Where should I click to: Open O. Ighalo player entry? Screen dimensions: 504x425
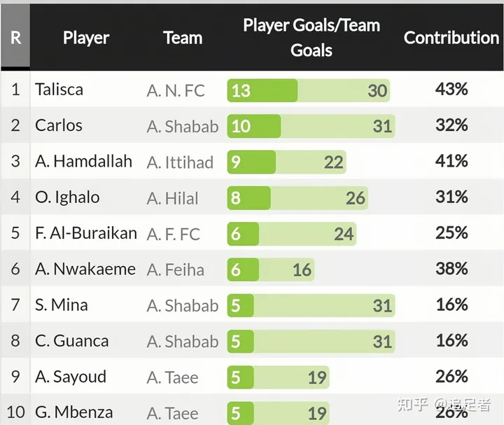(x=67, y=197)
